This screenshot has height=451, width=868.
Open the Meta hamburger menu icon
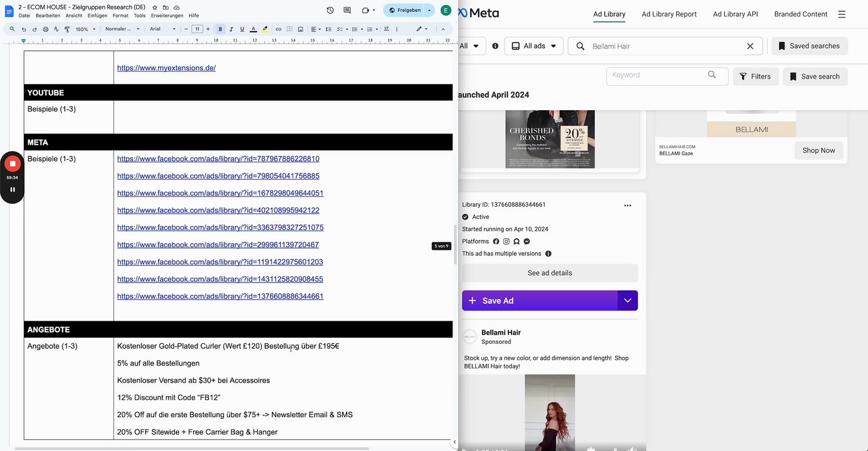pos(842,14)
